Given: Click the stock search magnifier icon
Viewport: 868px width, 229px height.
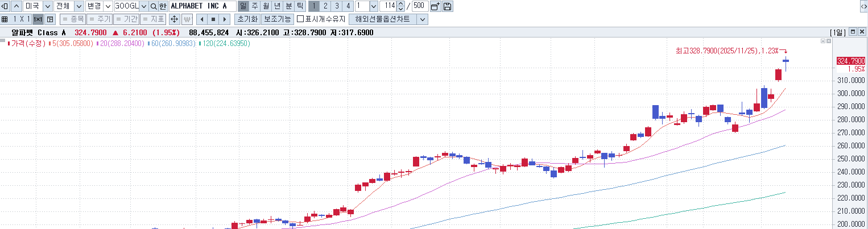Looking at the screenshot, I should 153,6.
